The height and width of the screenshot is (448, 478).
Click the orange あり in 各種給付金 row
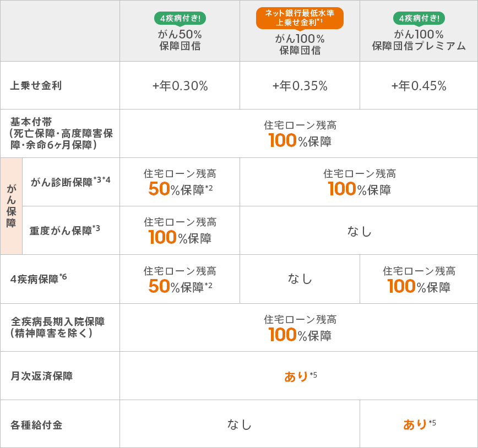coord(415,424)
